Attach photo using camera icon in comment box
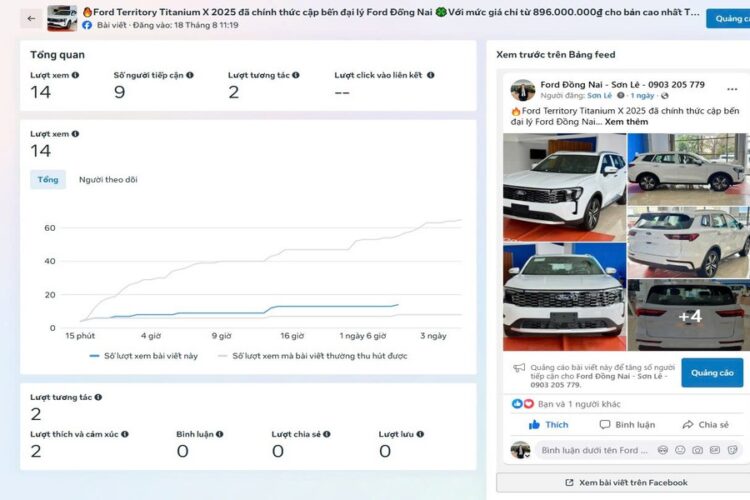This screenshot has height=500, width=750. coord(697,450)
